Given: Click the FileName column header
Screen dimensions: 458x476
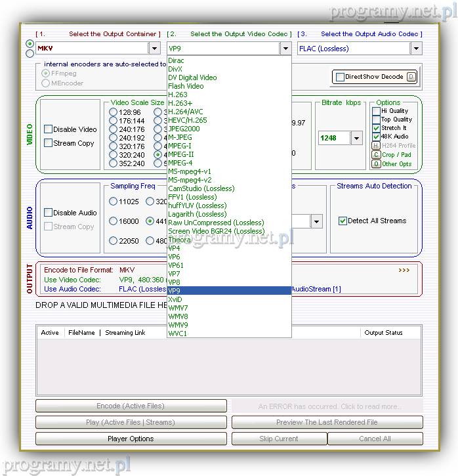Looking at the screenshot, I should (82, 333).
